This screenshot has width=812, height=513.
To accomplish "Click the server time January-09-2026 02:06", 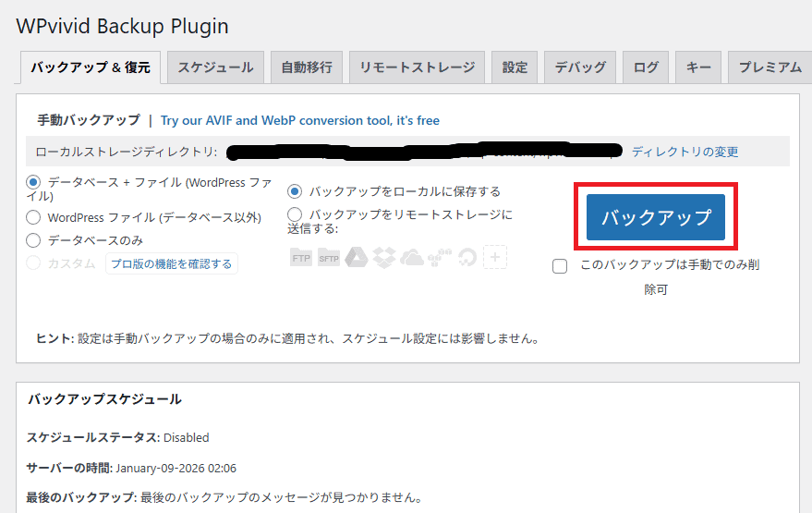I will point(176,468).
